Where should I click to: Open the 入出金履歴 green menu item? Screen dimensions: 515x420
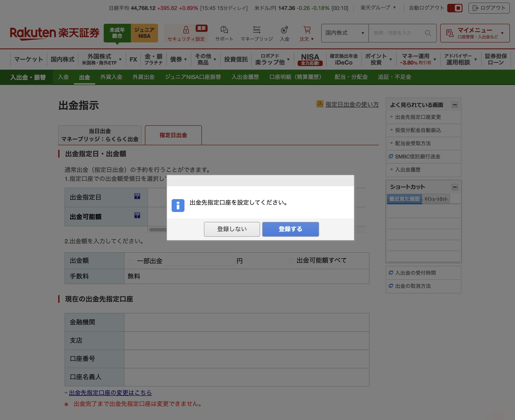coord(245,77)
